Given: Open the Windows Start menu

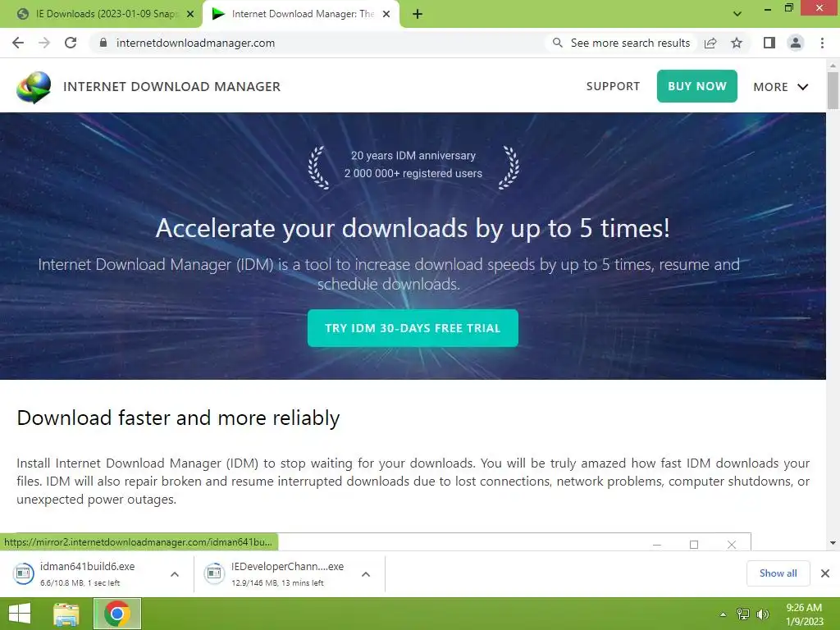Looking at the screenshot, I should 20,614.
